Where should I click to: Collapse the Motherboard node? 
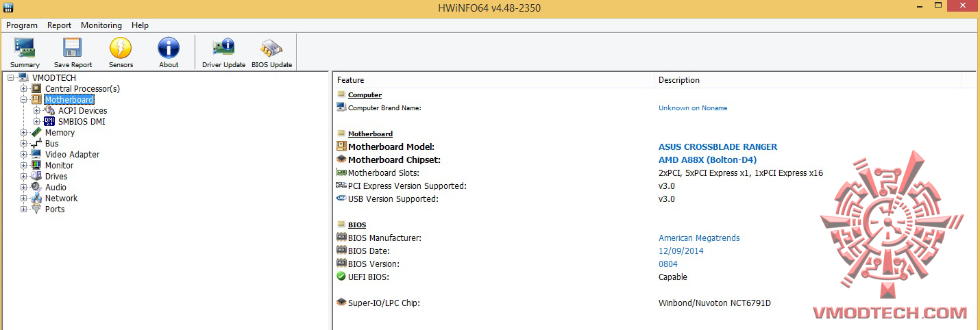[24, 99]
